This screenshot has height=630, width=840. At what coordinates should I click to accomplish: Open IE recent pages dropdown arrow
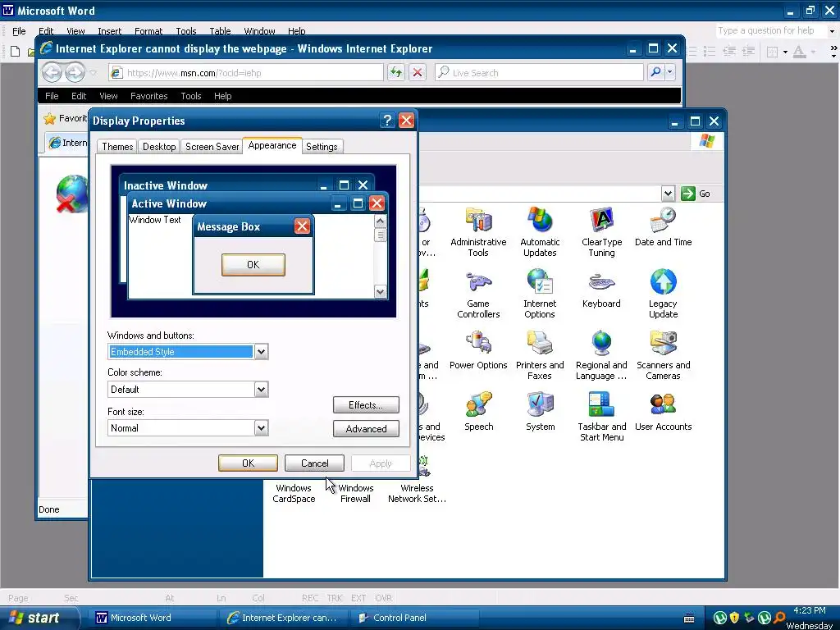coord(94,72)
